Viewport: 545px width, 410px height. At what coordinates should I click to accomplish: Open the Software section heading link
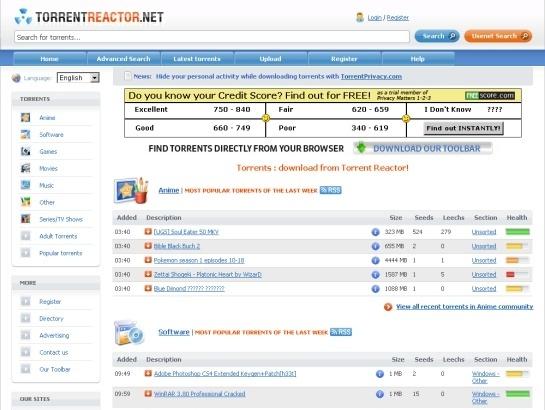point(174,332)
